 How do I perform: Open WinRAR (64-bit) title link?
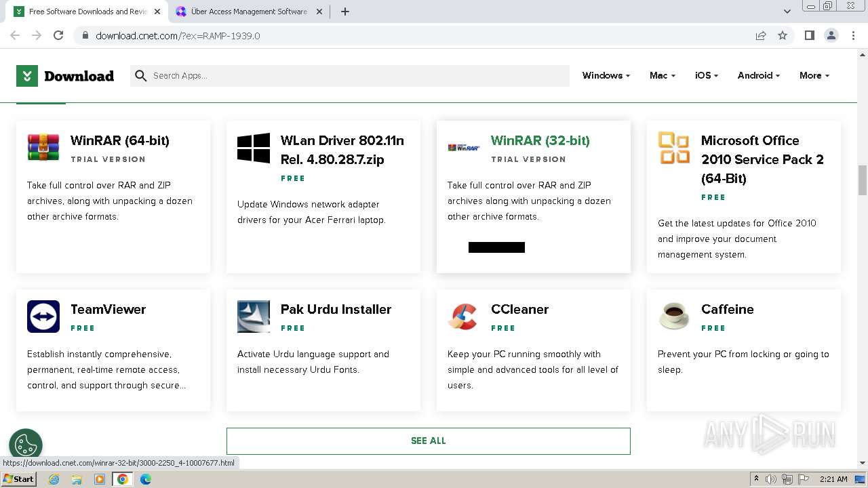point(120,140)
